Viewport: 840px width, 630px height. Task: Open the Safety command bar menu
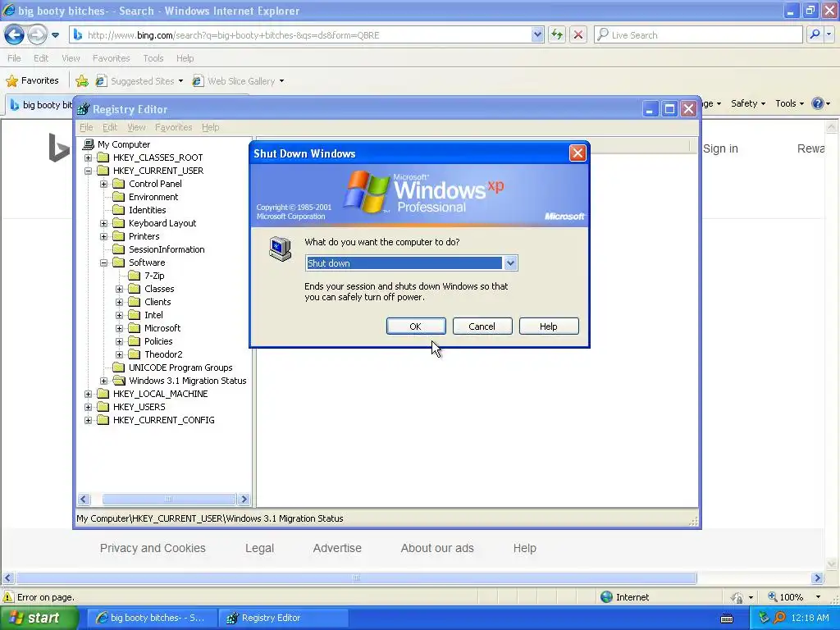pyautogui.click(x=748, y=103)
